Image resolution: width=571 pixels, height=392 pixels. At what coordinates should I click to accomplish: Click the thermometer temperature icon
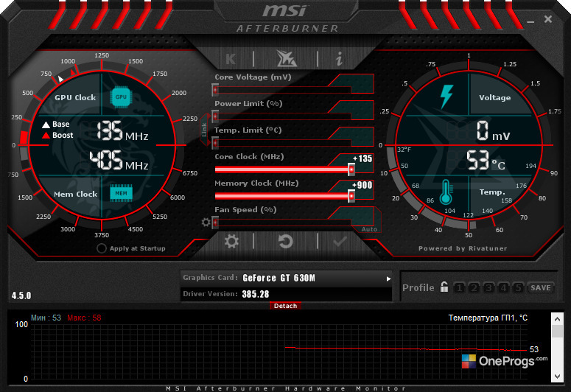click(446, 192)
